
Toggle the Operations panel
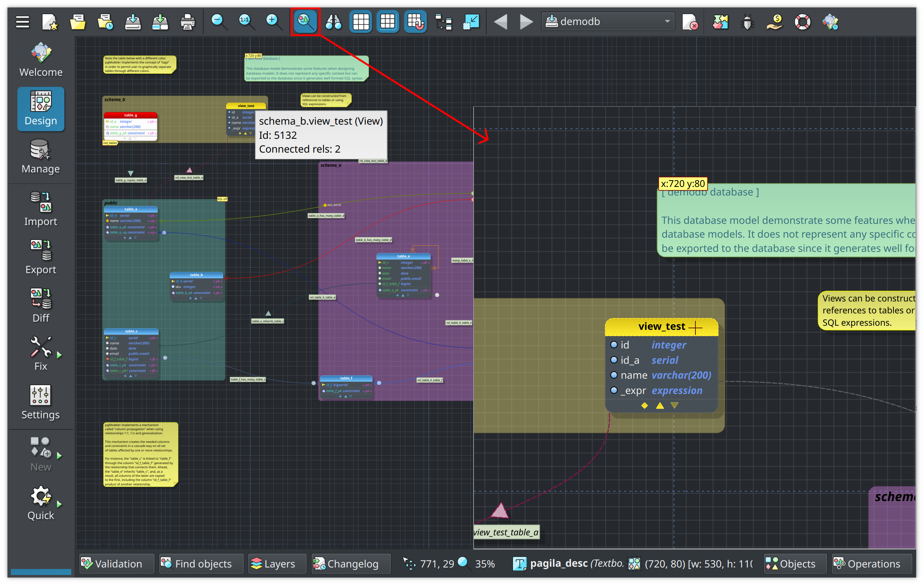pos(872,563)
